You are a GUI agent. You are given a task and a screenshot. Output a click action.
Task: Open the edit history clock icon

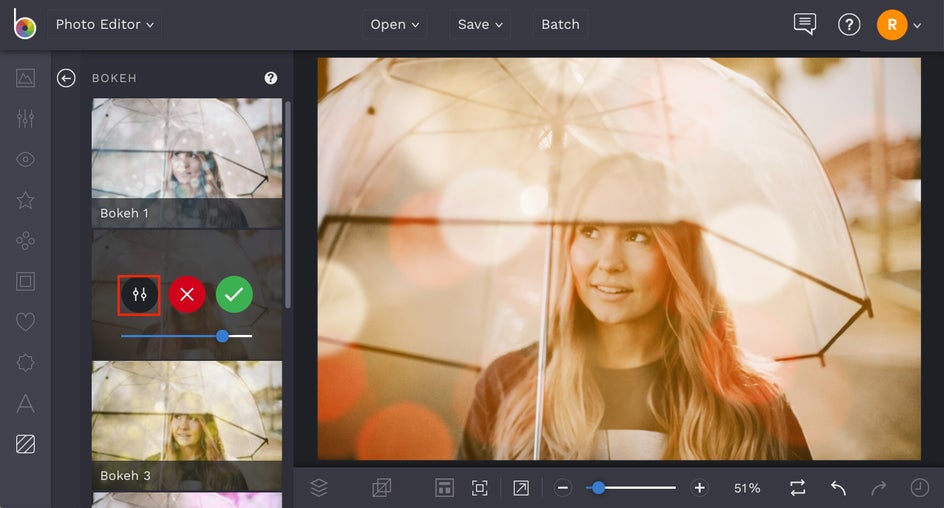point(920,488)
